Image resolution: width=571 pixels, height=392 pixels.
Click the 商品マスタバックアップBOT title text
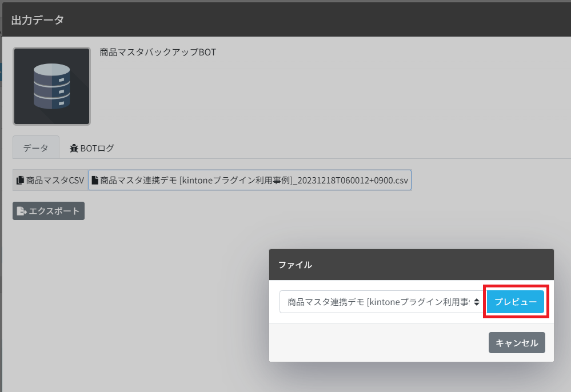click(x=158, y=52)
